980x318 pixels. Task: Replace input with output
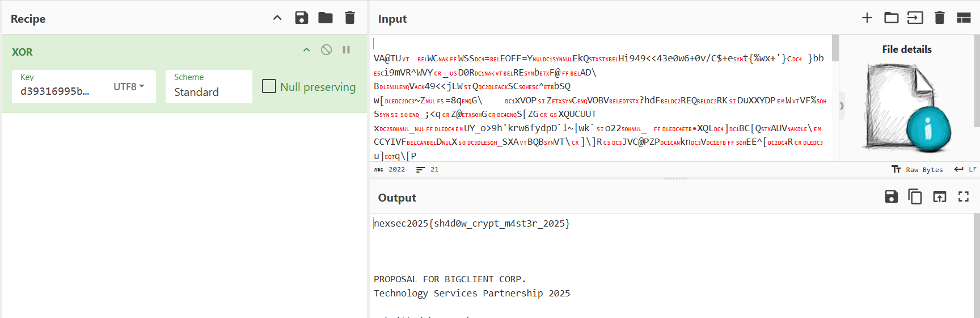[940, 197]
